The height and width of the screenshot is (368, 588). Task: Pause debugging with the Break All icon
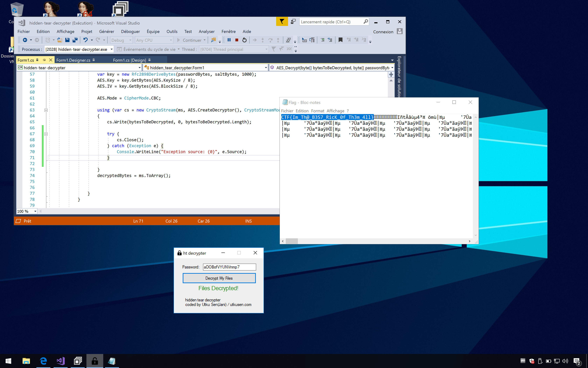[229, 40]
